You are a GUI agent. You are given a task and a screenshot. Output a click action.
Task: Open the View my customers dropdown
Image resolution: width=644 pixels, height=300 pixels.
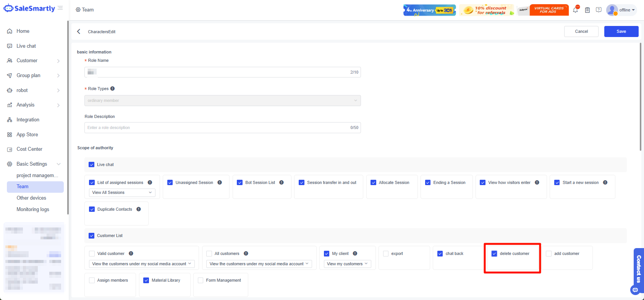tap(347, 264)
